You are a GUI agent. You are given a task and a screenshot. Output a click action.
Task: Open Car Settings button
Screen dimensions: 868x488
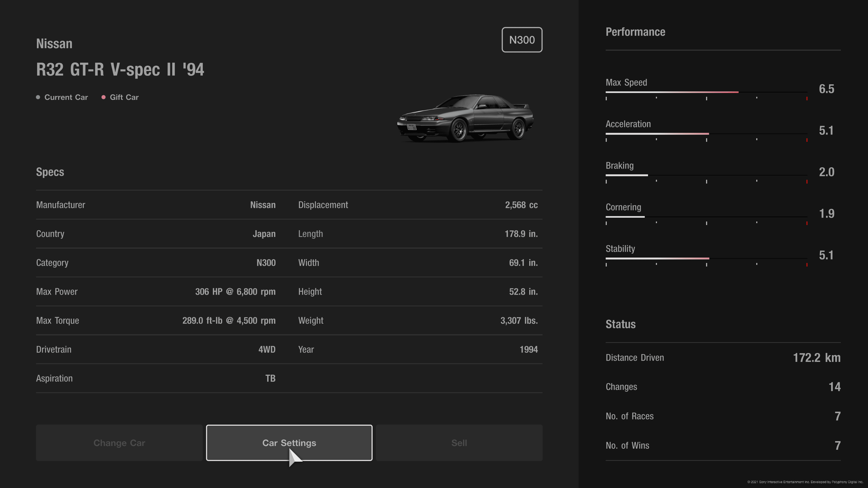click(x=289, y=443)
